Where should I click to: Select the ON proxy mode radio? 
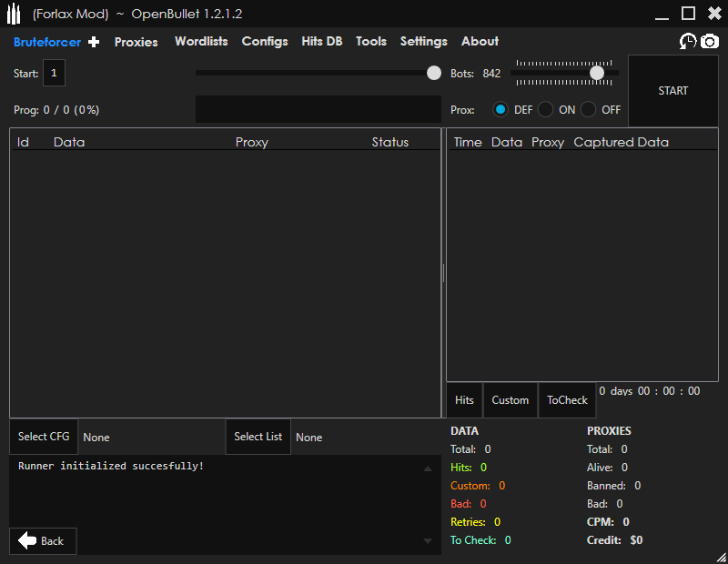[x=545, y=109]
